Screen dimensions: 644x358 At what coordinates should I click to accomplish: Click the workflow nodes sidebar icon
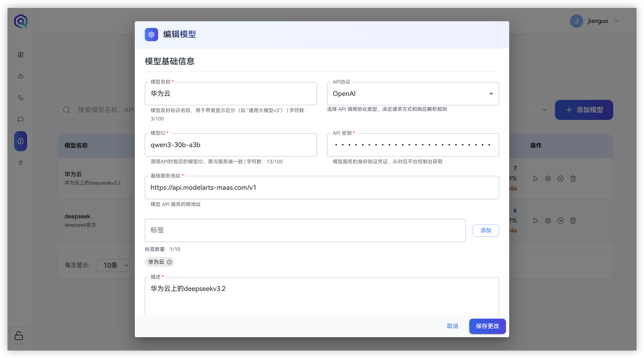(21, 98)
